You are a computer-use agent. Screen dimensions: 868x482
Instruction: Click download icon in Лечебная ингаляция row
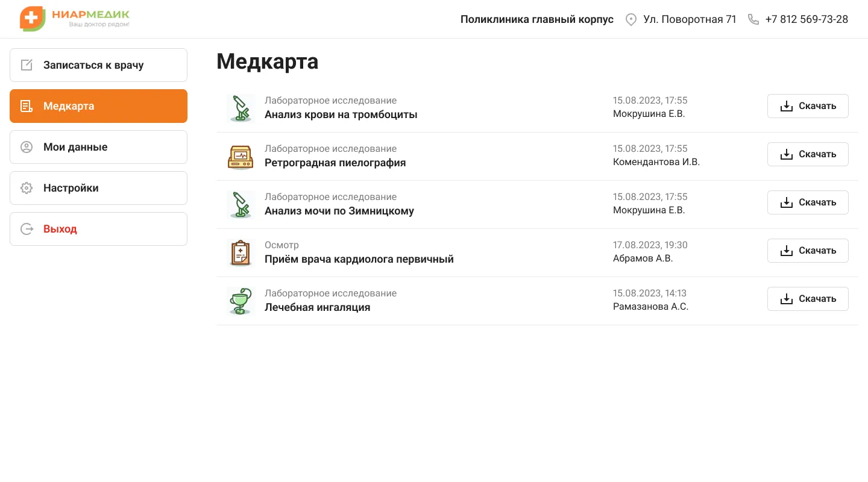click(786, 299)
